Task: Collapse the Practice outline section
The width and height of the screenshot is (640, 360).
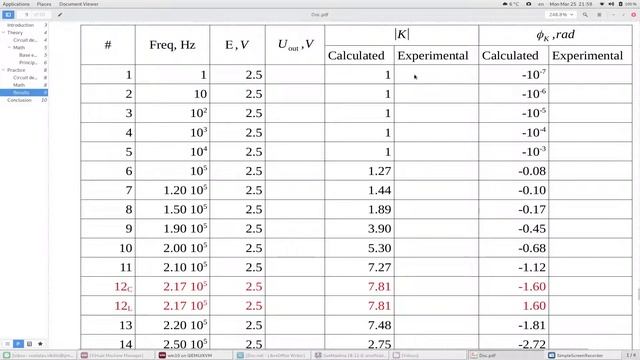Action: [x=4, y=70]
